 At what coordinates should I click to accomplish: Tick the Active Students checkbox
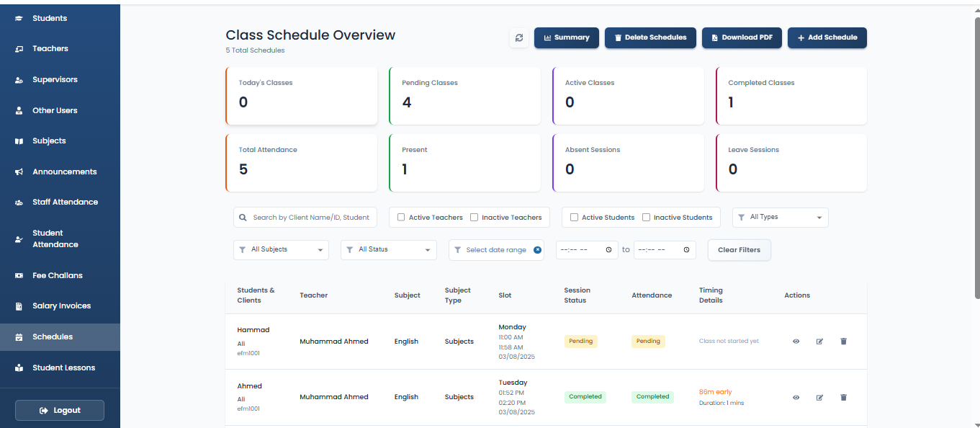pos(574,218)
